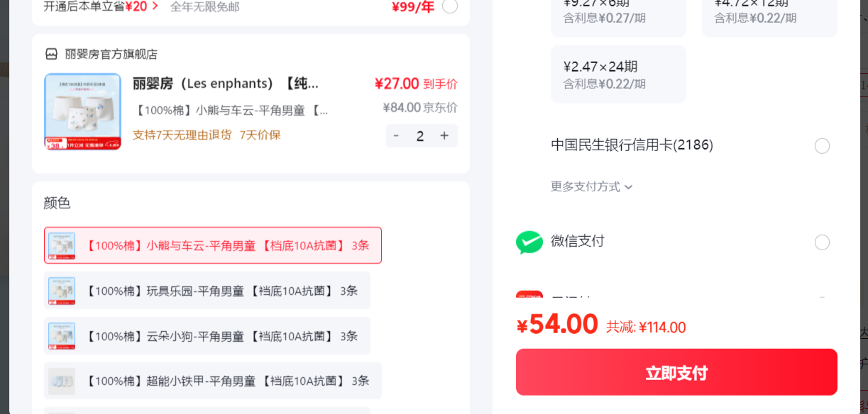This screenshot has height=414, width=868.
Task: Click the 立即支付 button
Action: (x=676, y=372)
